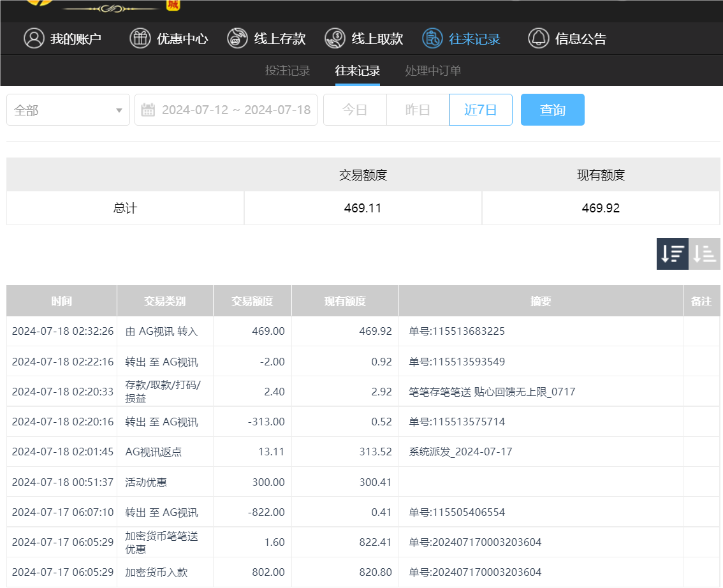Viewport: 723px width, 588px height.
Task: Select the AG视讯返点 transaction row
Action: pos(255,452)
